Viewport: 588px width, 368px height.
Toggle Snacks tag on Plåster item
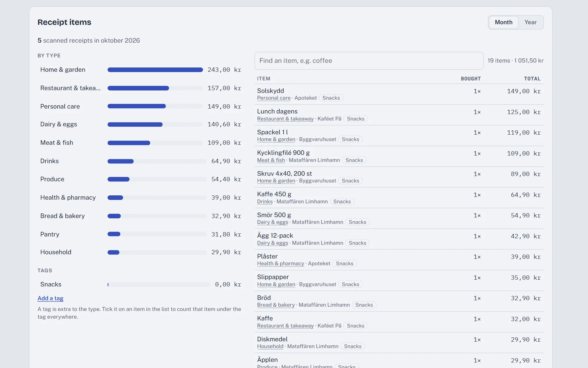pos(345,263)
